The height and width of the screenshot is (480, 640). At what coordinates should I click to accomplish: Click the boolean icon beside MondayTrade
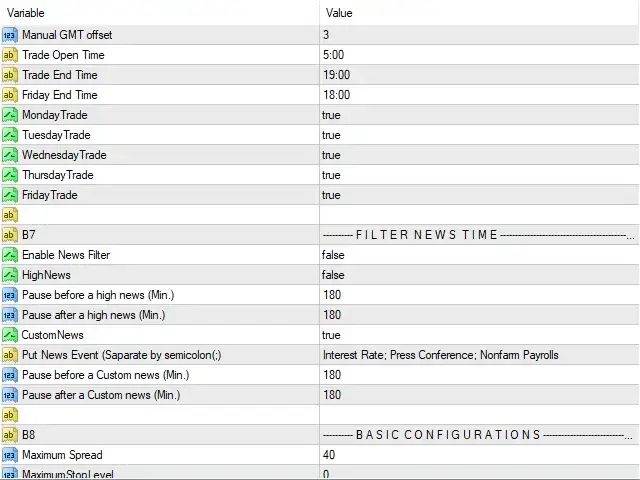pos(9,115)
